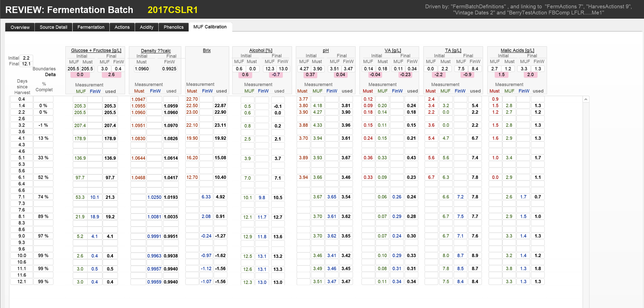Click the 97 % complete cell
The width and height of the screenshot is (644, 308).
click(x=43, y=236)
